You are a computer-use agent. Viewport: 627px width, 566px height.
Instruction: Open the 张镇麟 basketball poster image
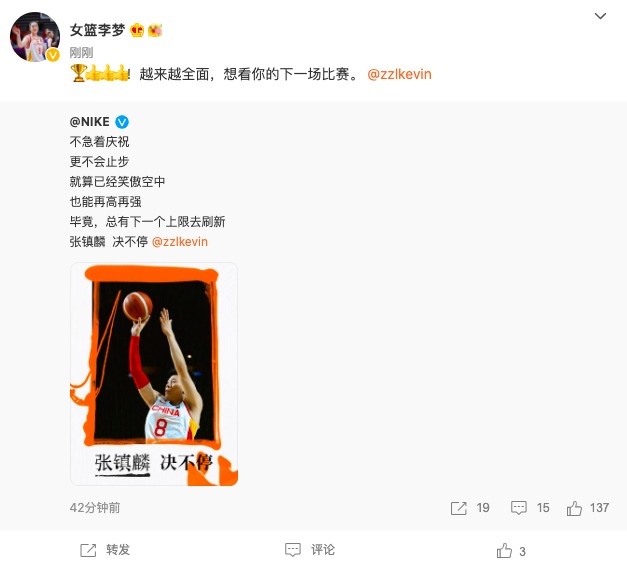pos(154,374)
